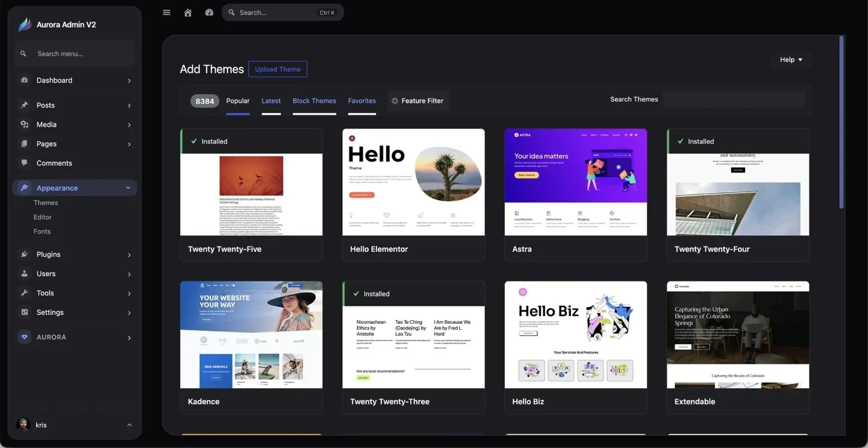Click the Astra theme name
The width and height of the screenshot is (868, 448).
click(x=522, y=249)
